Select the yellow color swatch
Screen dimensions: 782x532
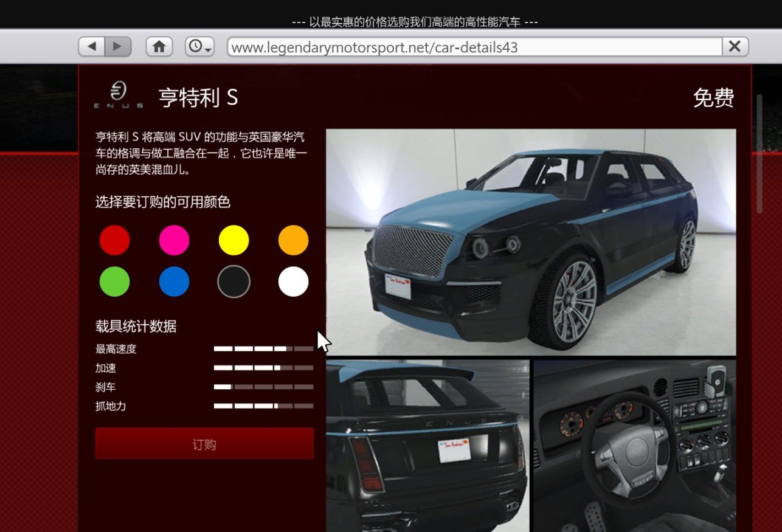(x=234, y=240)
